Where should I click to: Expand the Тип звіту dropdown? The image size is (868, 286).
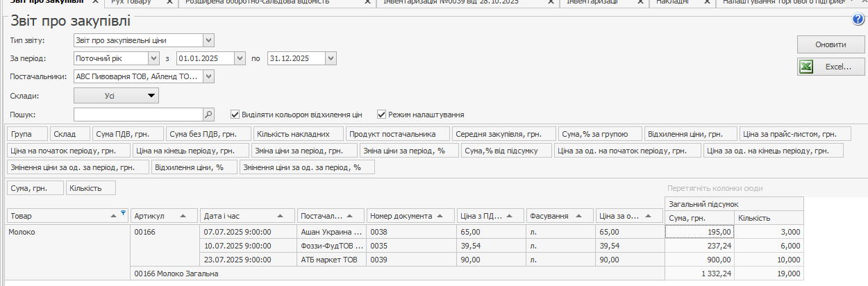click(x=208, y=40)
